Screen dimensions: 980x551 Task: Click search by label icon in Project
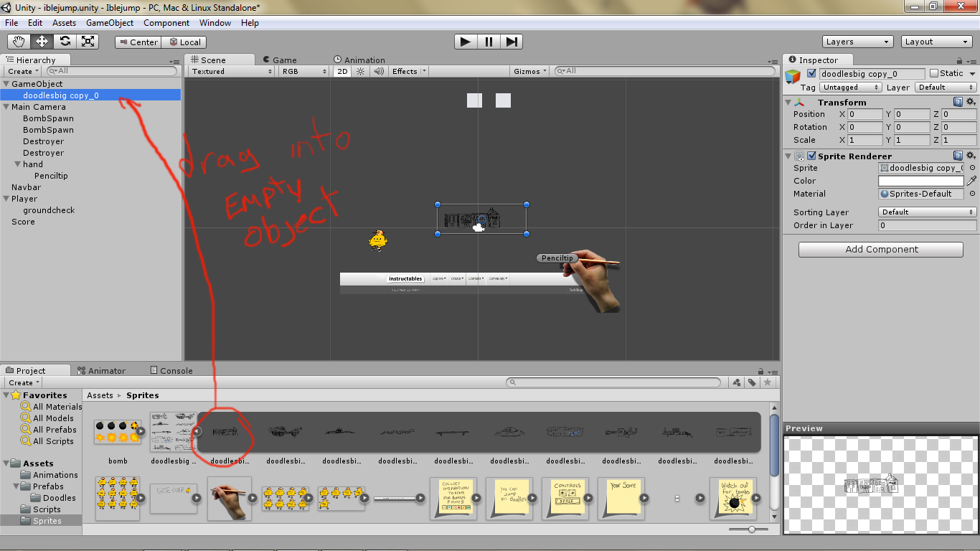(x=752, y=382)
